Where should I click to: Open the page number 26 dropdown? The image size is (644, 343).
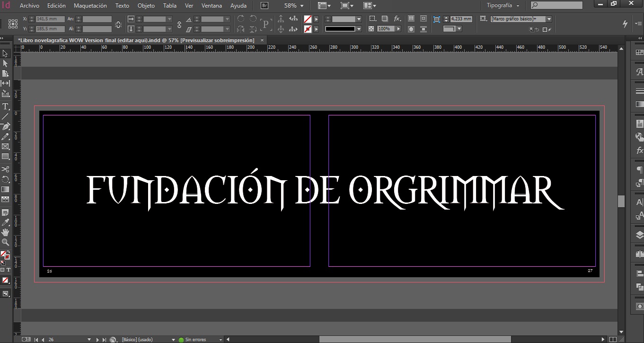pos(89,340)
